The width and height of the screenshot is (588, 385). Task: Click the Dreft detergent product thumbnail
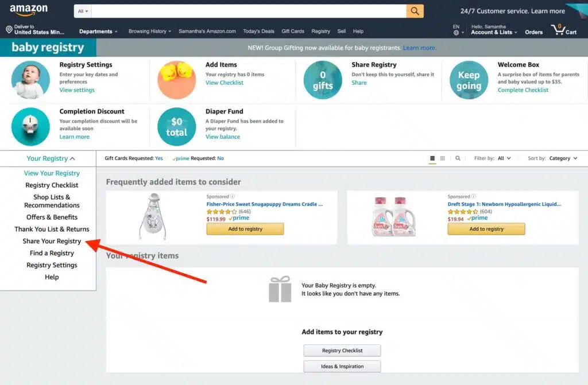click(396, 216)
